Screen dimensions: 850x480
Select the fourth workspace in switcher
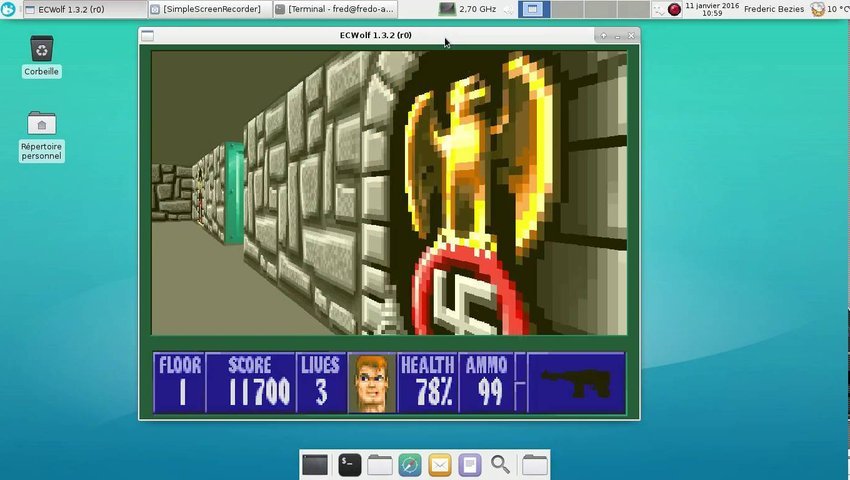(x=633, y=9)
